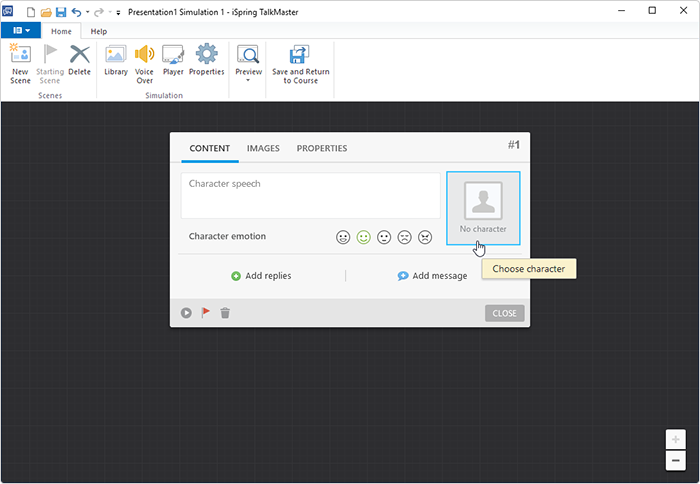Zoom in with the plus button
The image size is (700, 484).
pos(675,440)
